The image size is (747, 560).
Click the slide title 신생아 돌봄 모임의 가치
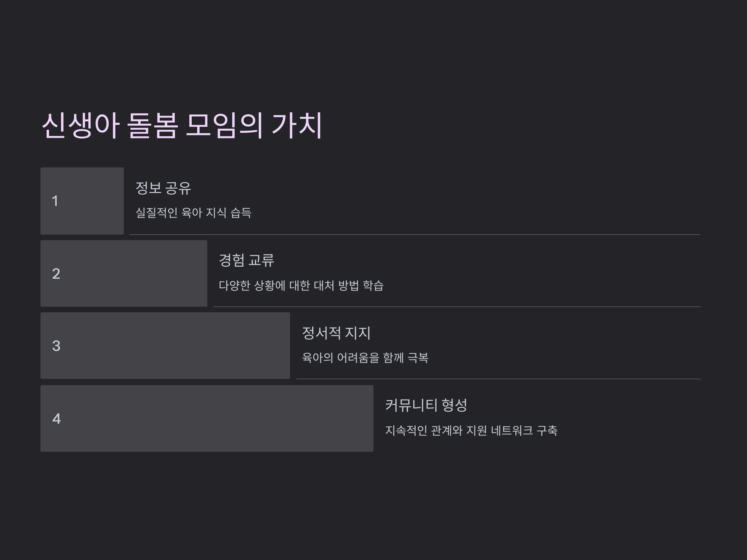pyautogui.click(x=182, y=126)
